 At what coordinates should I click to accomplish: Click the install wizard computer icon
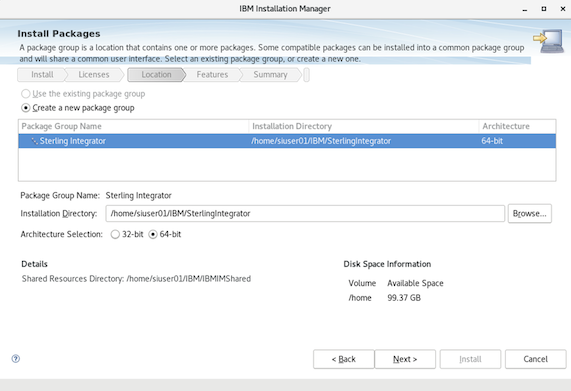click(548, 41)
